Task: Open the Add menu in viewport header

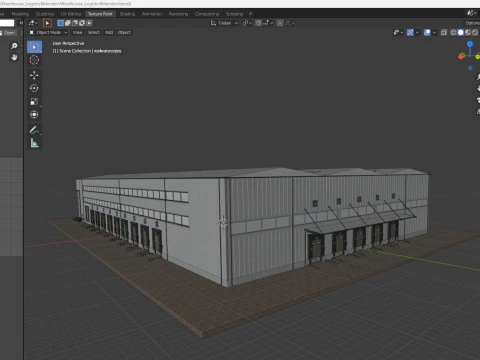Action: [x=109, y=32]
